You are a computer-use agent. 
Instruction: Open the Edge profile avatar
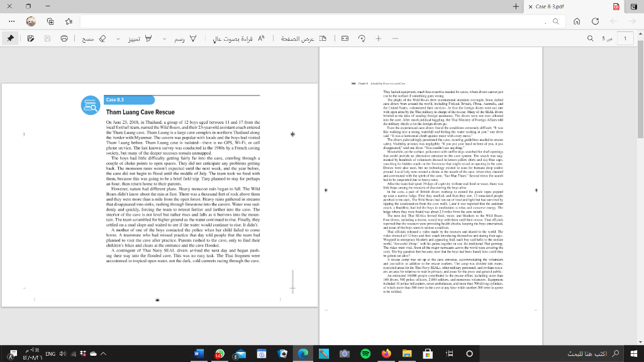click(31, 21)
